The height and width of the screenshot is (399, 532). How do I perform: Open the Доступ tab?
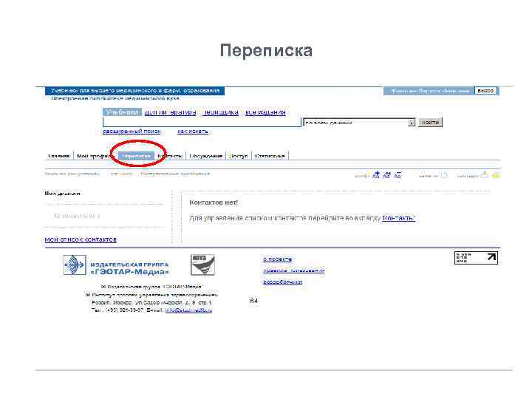[x=238, y=156]
